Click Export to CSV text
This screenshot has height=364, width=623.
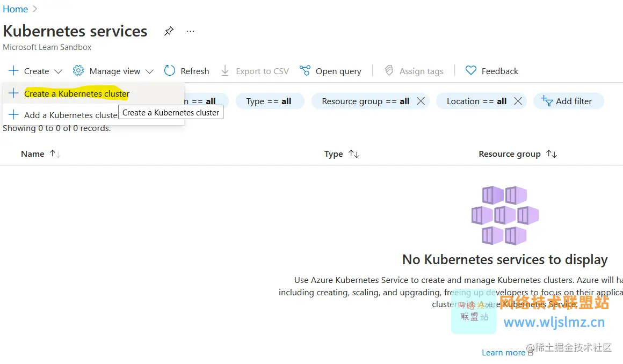[x=262, y=71]
